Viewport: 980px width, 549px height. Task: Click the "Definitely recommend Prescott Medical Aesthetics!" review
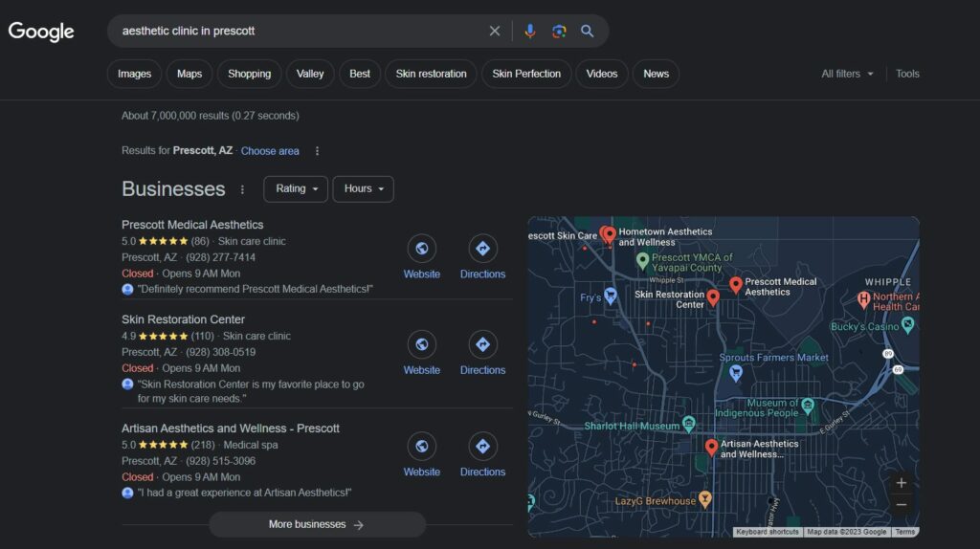click(255, 289)
